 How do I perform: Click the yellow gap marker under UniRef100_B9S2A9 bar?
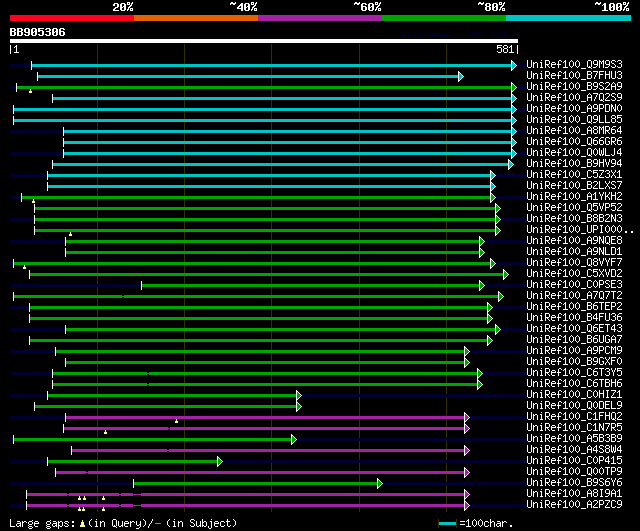click(31, 91)
